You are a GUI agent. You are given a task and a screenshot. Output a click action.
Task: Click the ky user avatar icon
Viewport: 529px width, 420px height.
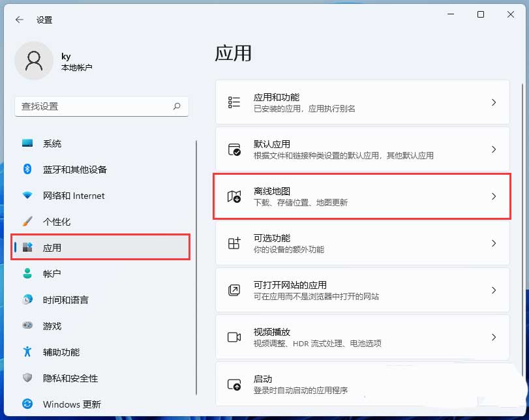pyautogui.click(x=33, y=61)
